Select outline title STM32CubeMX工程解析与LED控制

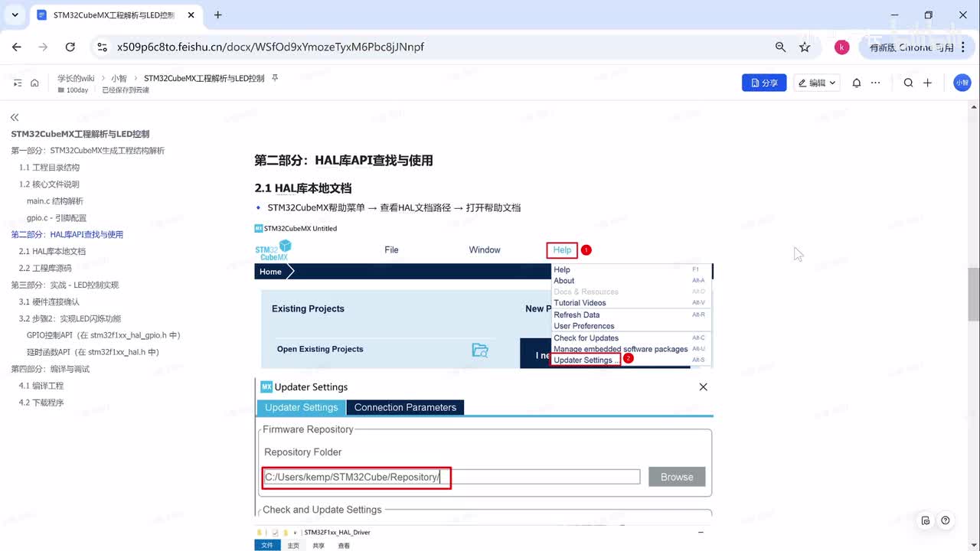coord(80,134)
